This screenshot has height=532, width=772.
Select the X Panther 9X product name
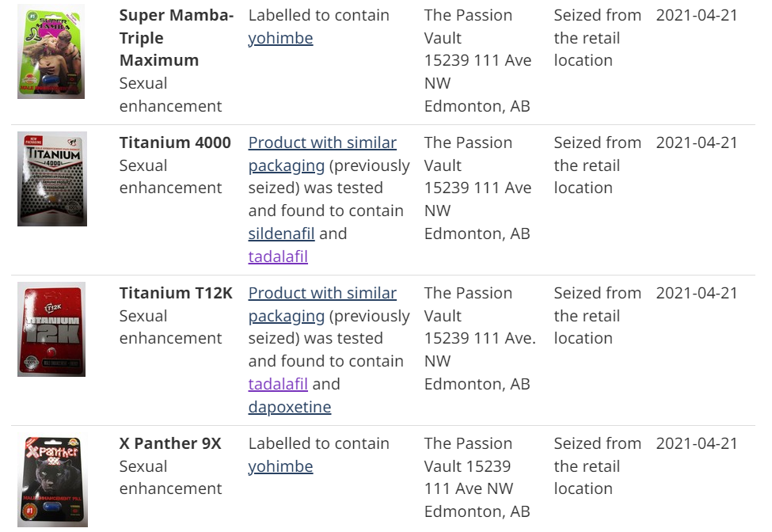pyautogui.click(x=170, y=443)
